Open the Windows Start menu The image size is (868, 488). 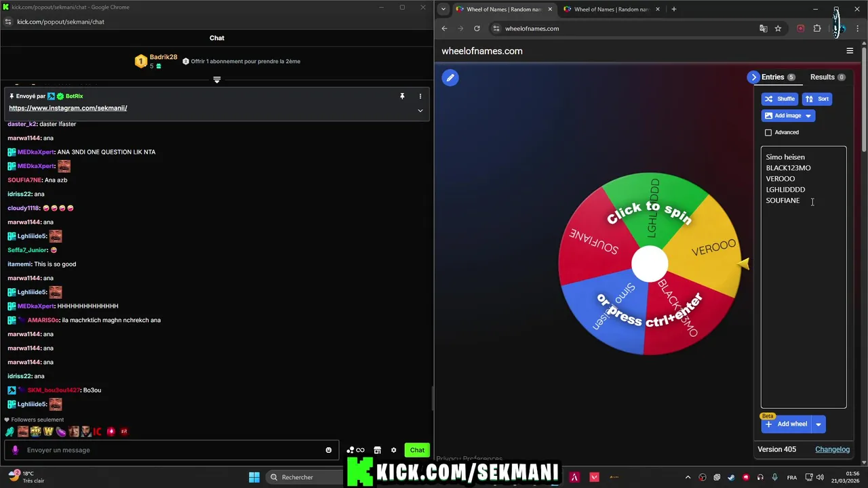254,477
